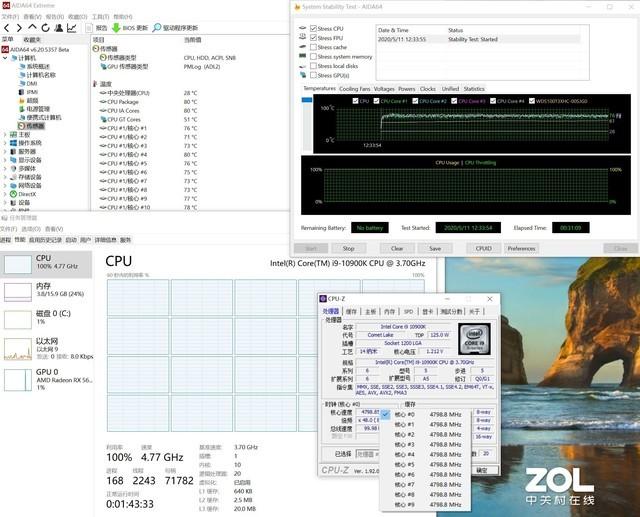The width and height of the screenshot is (640, 517).
Task: Switch to Voltages tab
Action: (x=384, y=89)
